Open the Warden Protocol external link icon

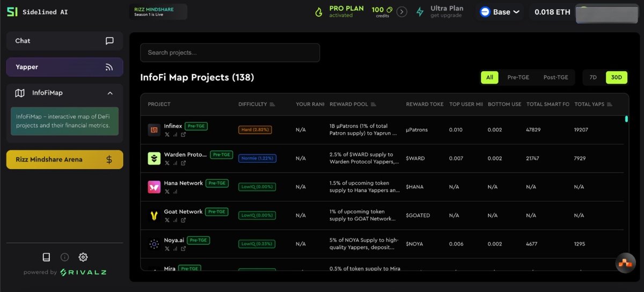click(x=183, y=163)
